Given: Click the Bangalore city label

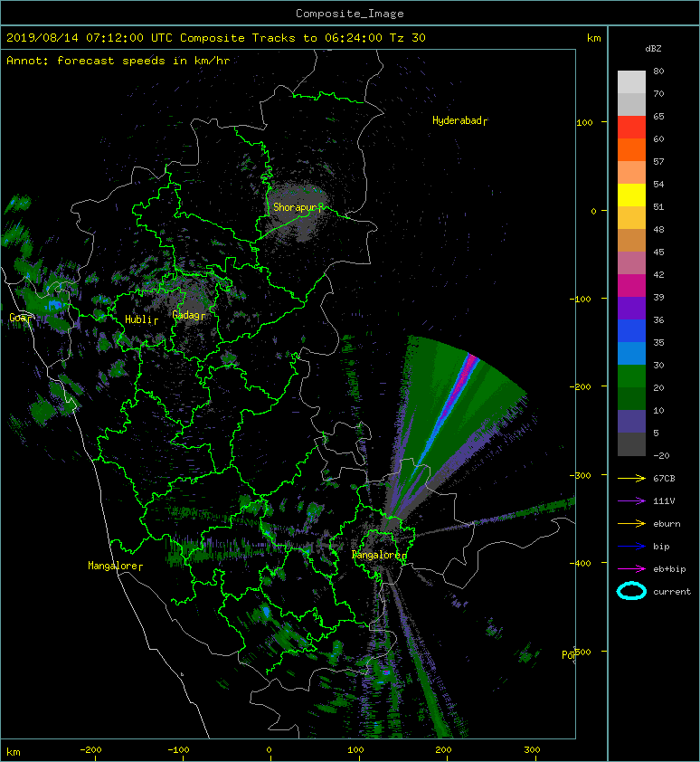Looking at the screenshot, I should (x=378, y=555).
